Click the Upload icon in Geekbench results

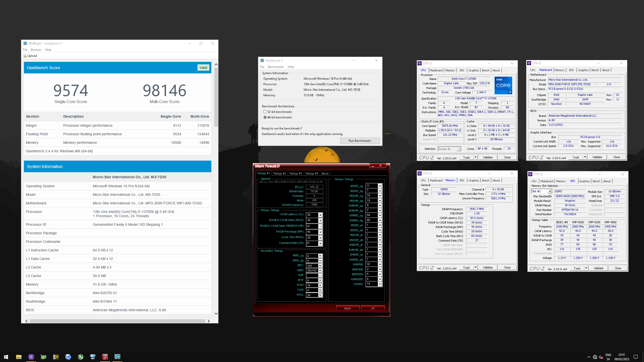point(25,56)
